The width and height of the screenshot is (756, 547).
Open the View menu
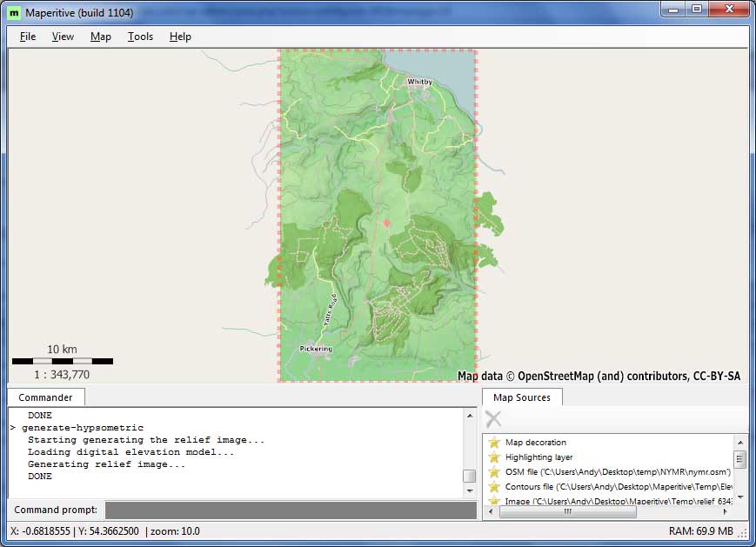63,37
